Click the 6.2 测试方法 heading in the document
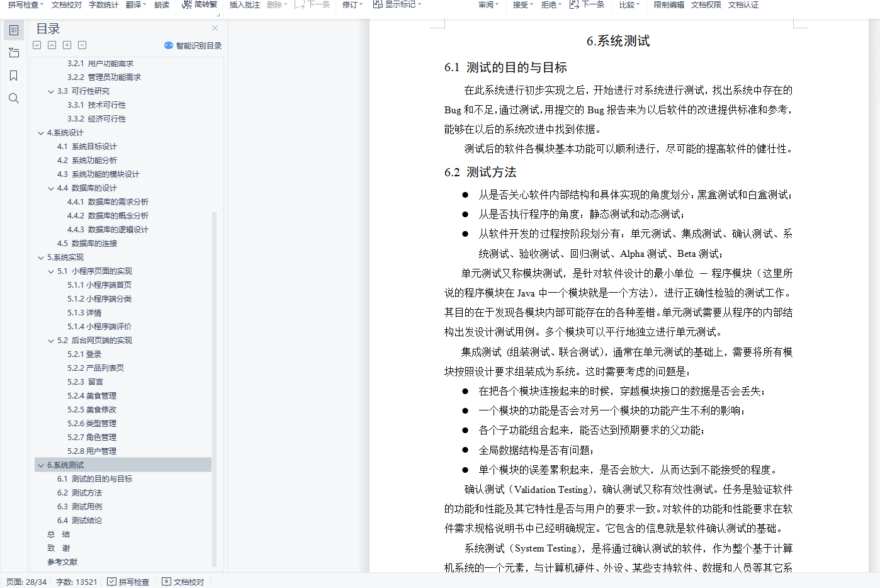This screenshot has width=880, height=588. (480, 172)
